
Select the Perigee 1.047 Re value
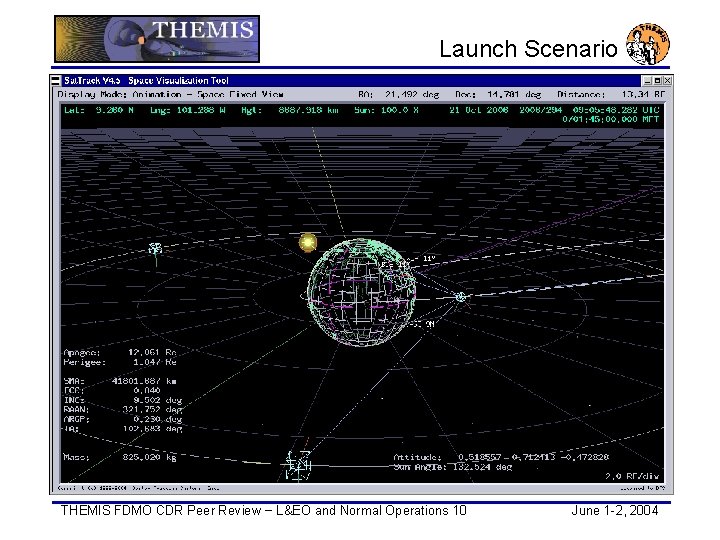pos(120,362)
